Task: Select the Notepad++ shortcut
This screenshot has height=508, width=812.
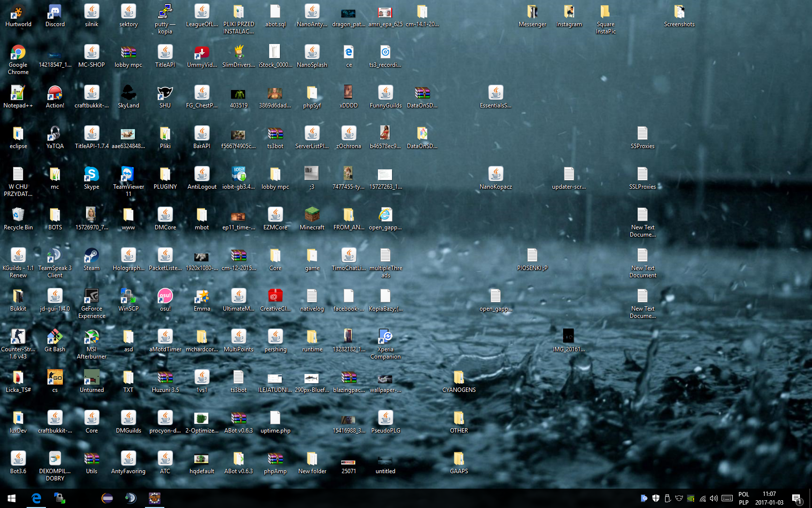Action: (18, 93)
